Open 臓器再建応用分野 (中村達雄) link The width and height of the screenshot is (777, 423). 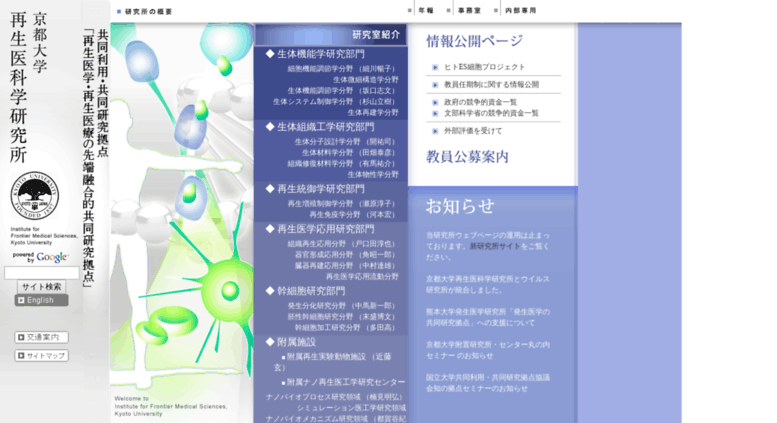346,265
